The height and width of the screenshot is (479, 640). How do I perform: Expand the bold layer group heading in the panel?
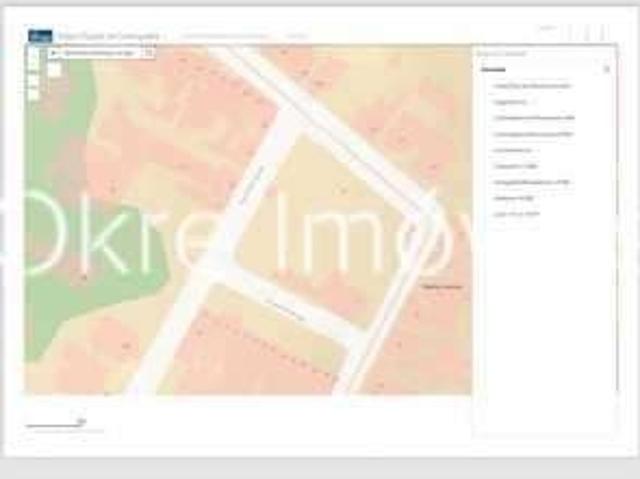tap(493, 70)
